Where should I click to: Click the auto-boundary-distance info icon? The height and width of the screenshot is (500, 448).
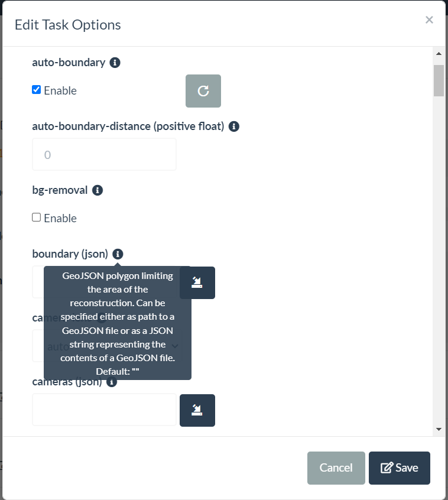[233, 126]
